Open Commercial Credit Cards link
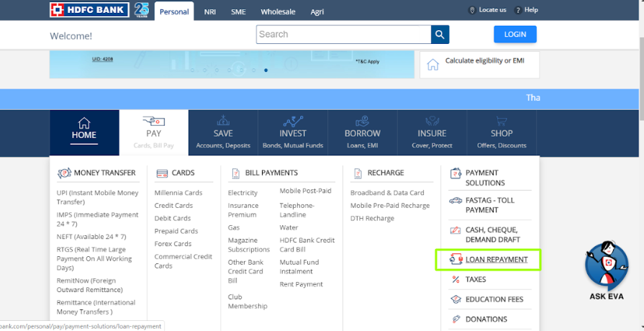The width and height of the screenshot is (644, 331). tap(183, 261)
